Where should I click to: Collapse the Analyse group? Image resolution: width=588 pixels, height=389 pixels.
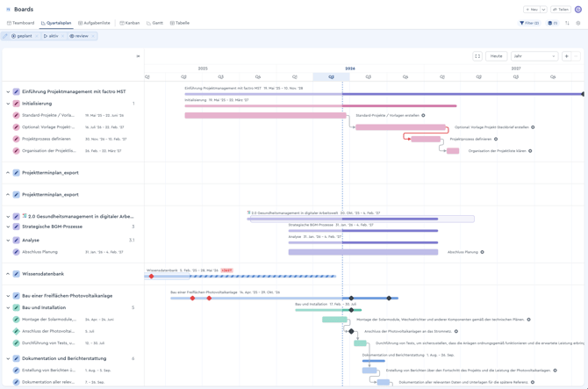point(8,240)
